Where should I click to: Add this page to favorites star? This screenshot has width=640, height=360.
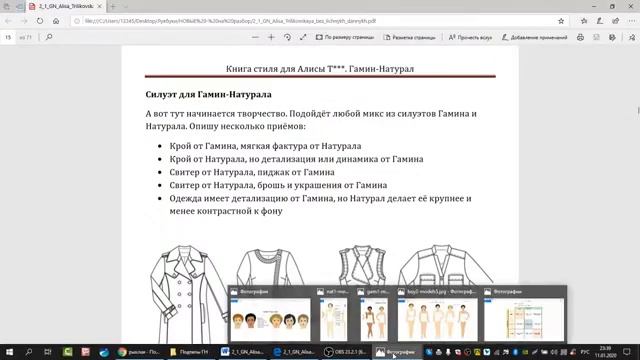click(561, 21)
